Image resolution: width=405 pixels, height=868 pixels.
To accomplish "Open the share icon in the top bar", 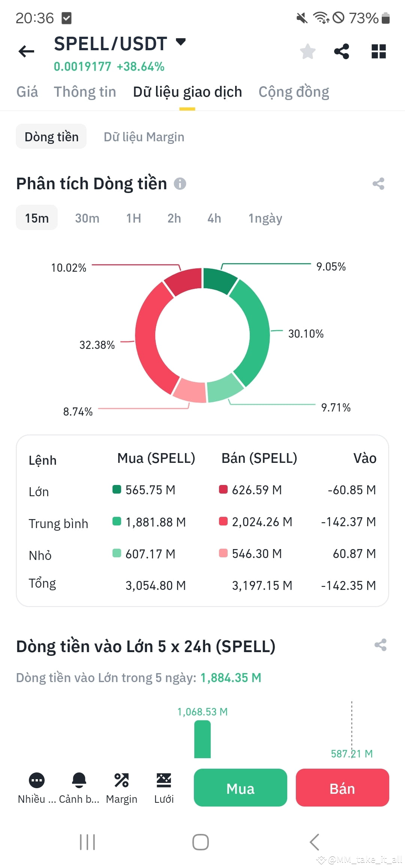I will point(342,51).
